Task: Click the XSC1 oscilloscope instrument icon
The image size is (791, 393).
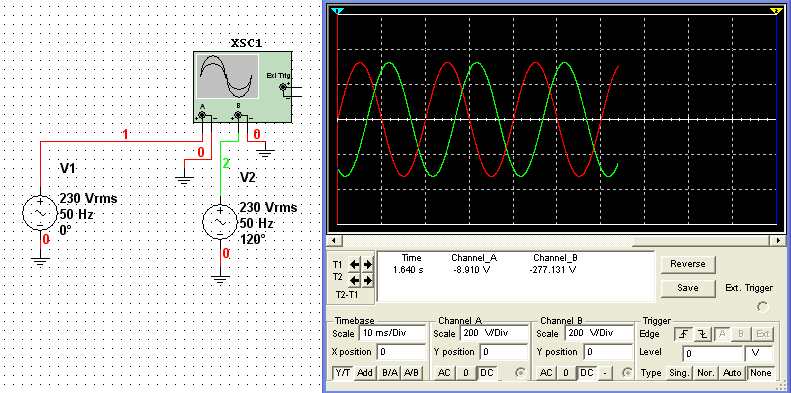Action: tap(242, 87)
